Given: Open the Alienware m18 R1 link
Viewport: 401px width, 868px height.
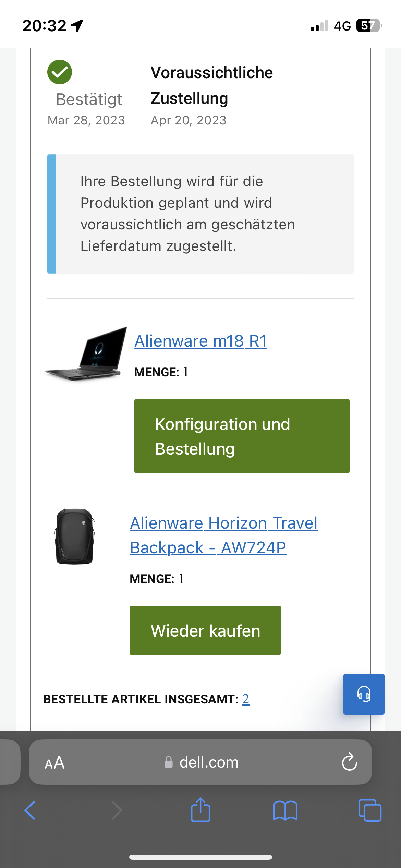Looking at the screenshot, I should coord(201,341).
